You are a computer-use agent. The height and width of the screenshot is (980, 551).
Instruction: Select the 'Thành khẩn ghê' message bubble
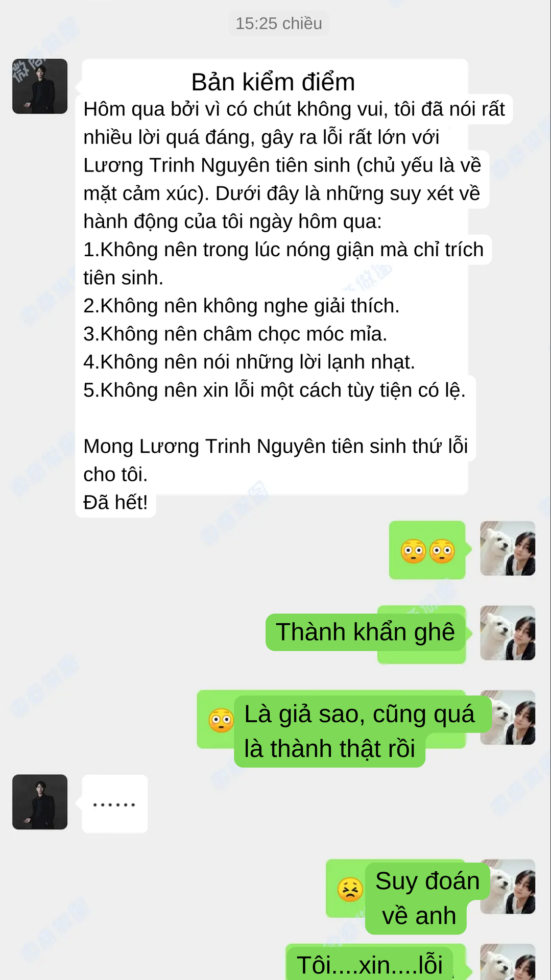tap(366, 632)
